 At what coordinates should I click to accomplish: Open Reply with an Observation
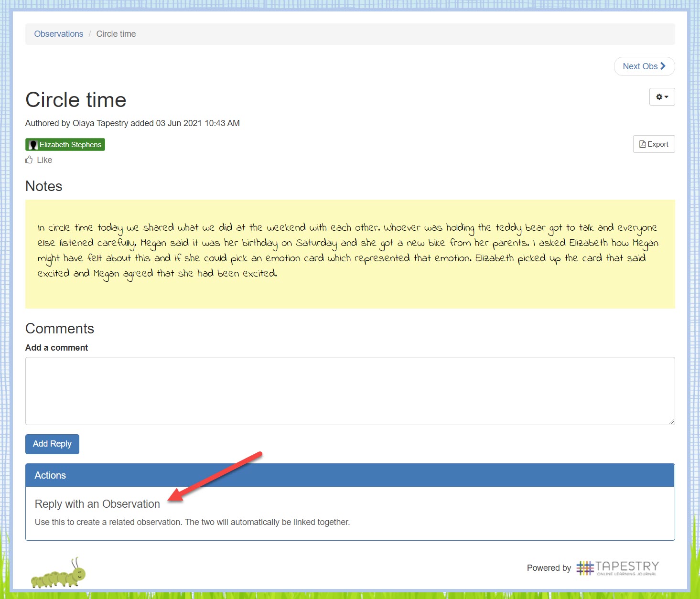(x=97, y=504)
